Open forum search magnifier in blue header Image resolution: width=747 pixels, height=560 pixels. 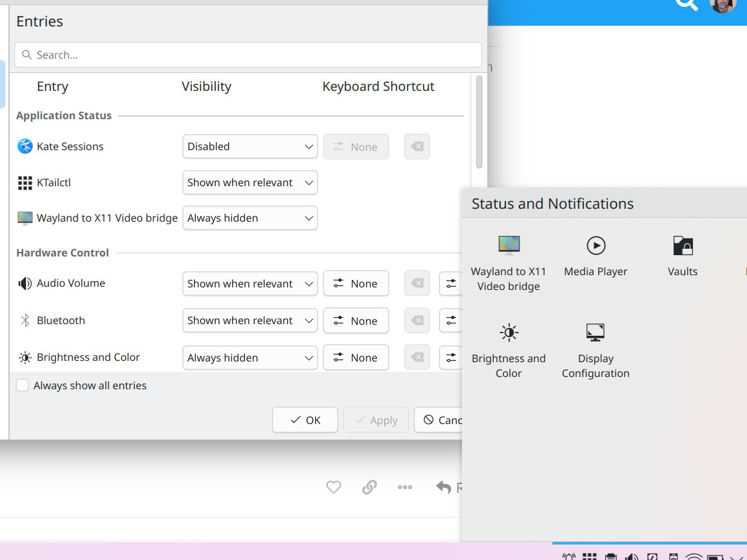coord(686,4)
